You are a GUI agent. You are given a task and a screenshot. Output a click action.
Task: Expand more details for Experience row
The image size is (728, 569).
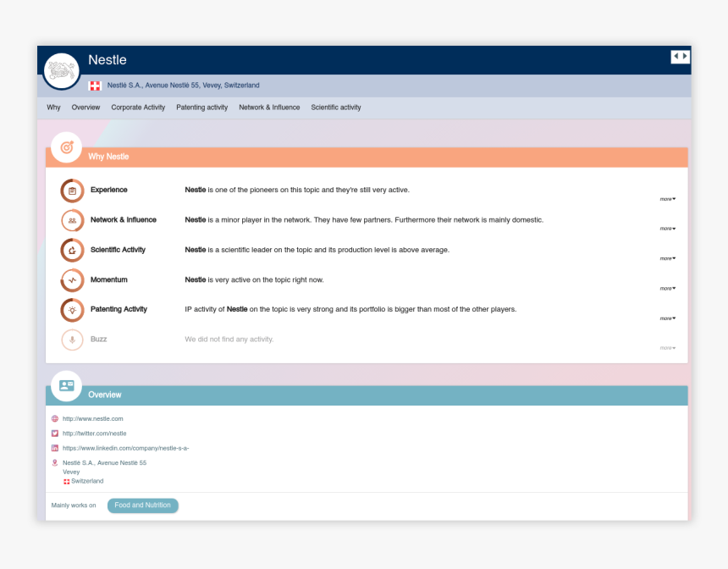click(667, 199)
